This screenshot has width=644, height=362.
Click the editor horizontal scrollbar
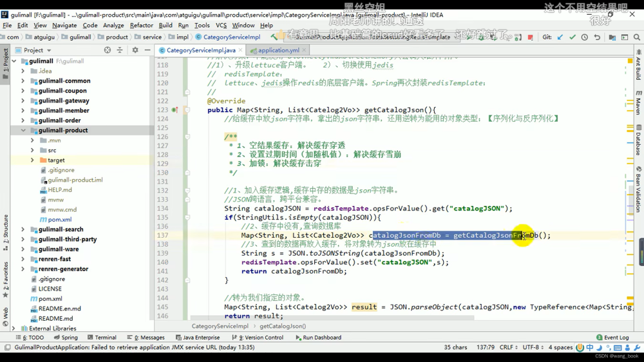point(332,318)
